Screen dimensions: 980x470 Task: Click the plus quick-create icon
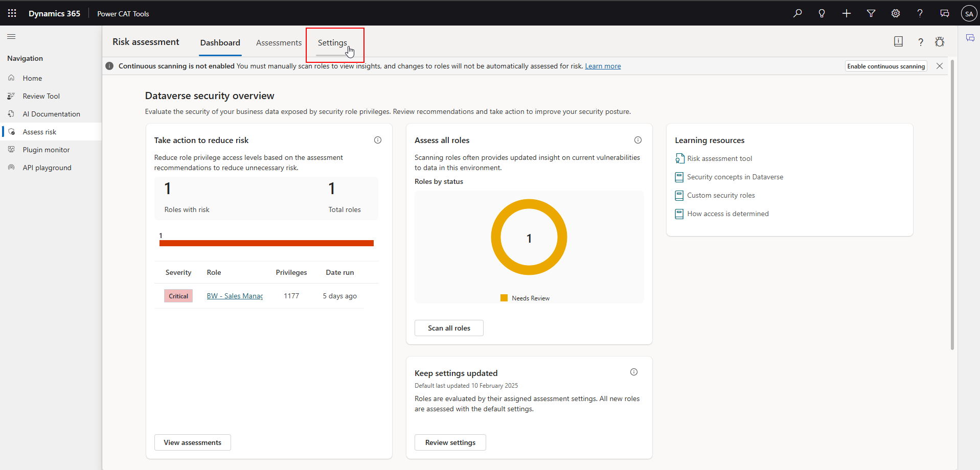(847, 13)
